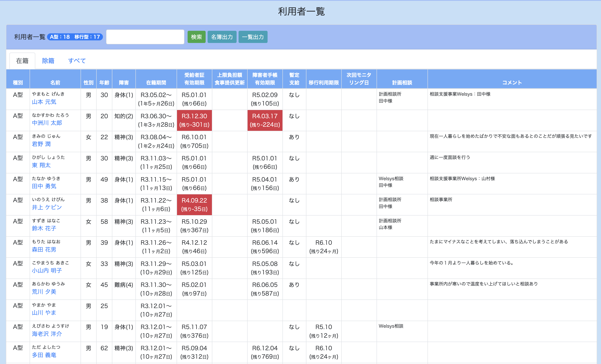The image size is (601, 364).
Task: Open user 海老沢 洋介 profile link
Action: [47, 334]
